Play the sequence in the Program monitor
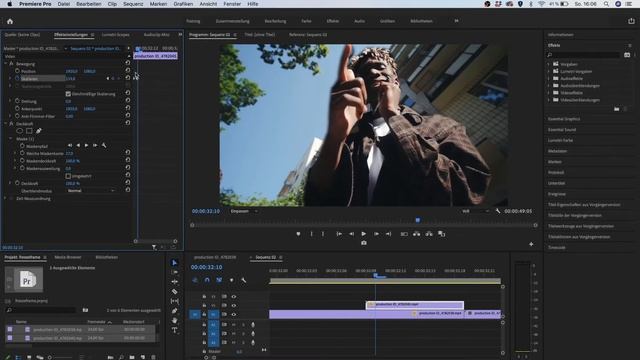The image size is (640, 360). pyautogui.click(x=363, y=234)
